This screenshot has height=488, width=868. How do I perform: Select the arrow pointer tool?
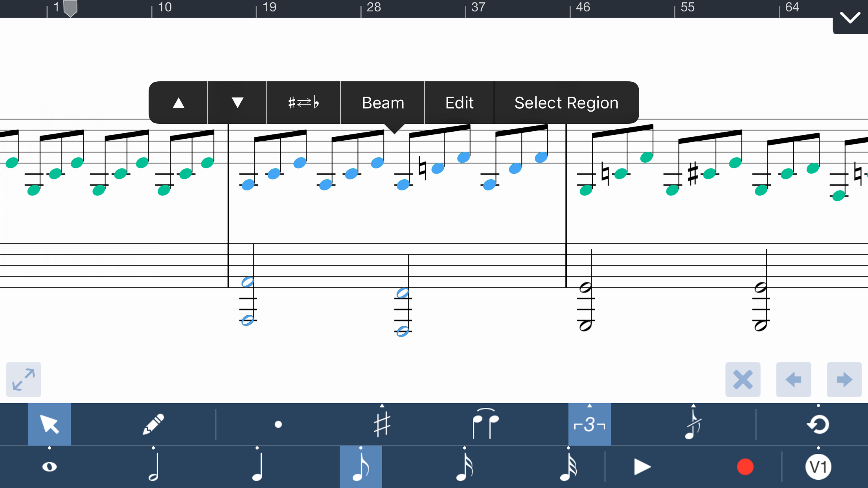click(50, 424)
